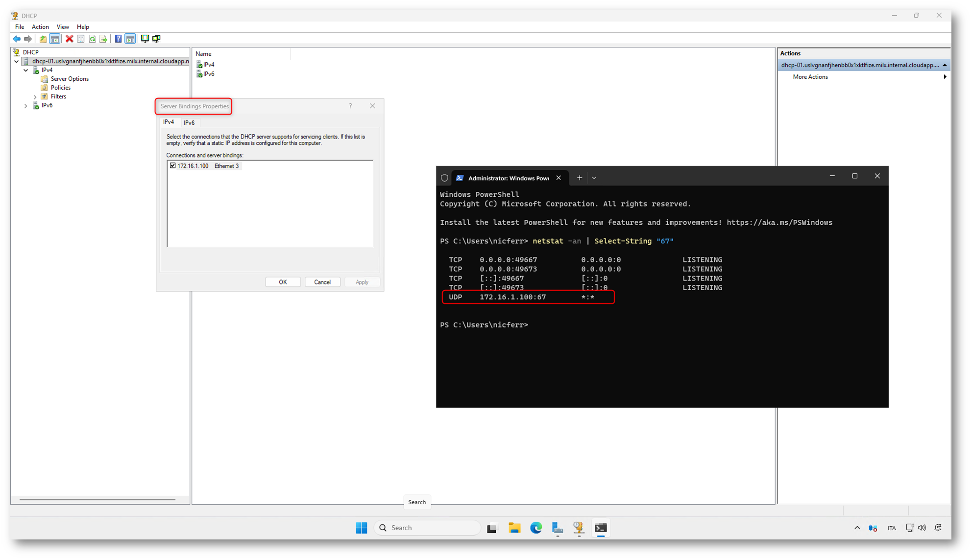Expand the Filters tree node
Screen dimensions: 972x560
35,97
